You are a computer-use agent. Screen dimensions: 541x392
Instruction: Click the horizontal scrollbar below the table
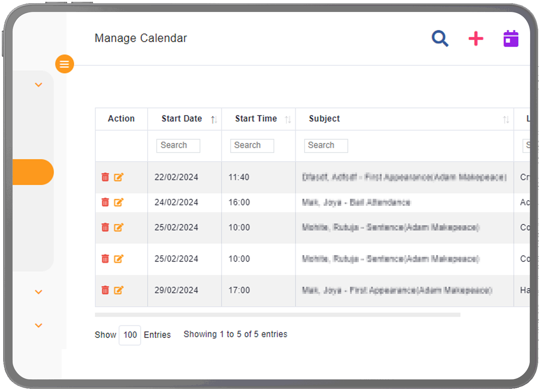coord(278,315)
